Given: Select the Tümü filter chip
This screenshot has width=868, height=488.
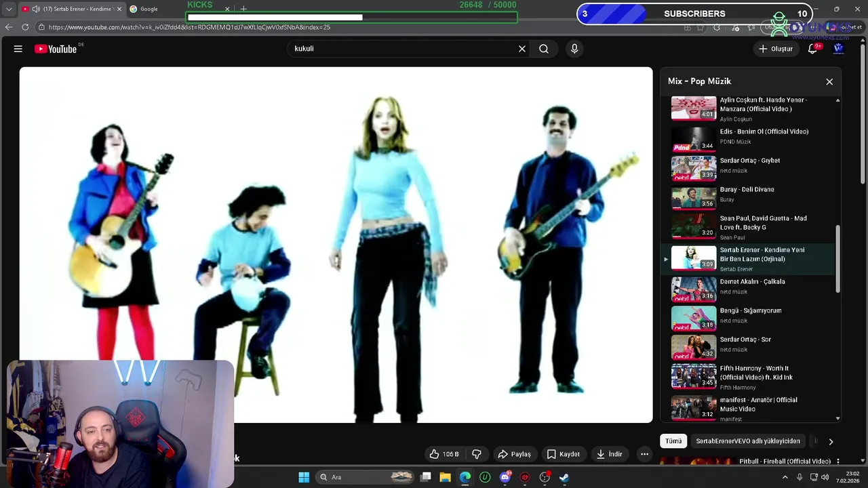Looking at the screenshot, I should [673, 441].
